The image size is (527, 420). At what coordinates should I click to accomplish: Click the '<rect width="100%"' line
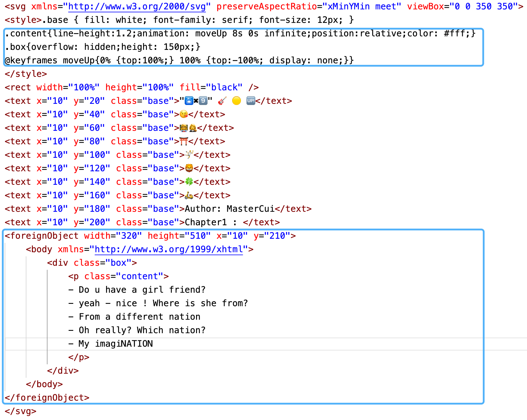click(132, 87)
